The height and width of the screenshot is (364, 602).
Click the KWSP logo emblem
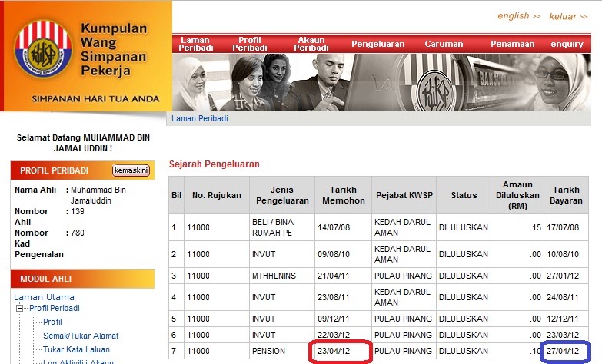click(43, 49)
